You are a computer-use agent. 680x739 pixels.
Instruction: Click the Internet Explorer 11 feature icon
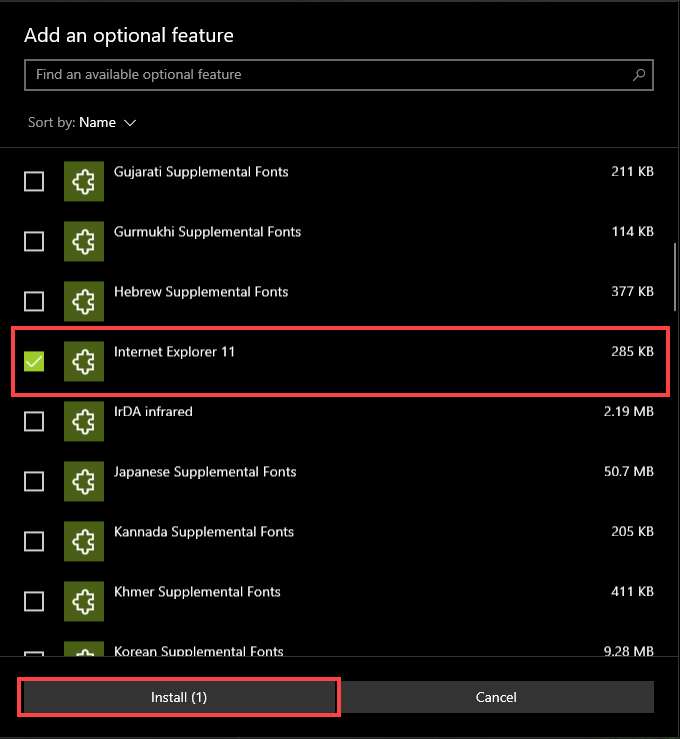click(x=84, y=361)
